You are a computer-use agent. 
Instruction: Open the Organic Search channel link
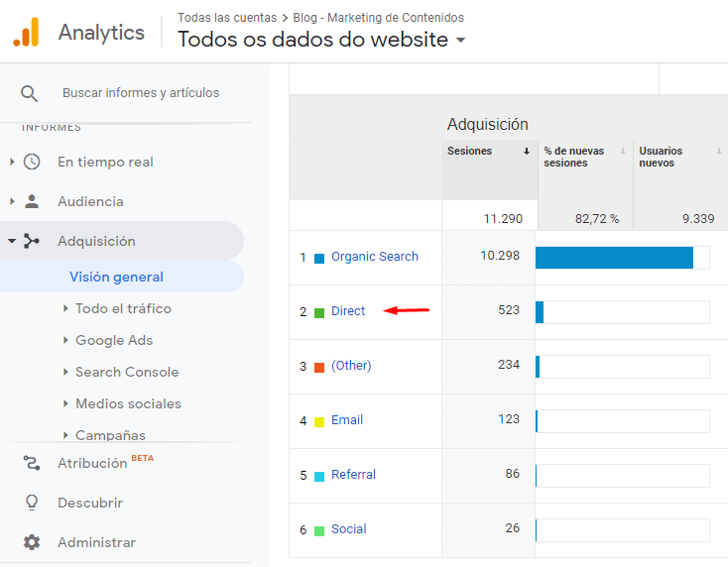375,257
